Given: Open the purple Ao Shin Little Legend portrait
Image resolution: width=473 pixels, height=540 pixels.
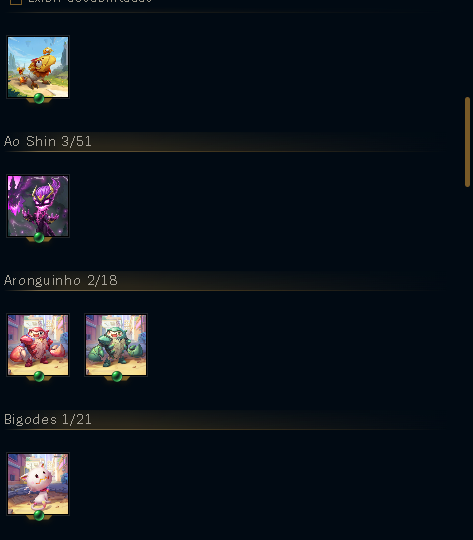Looking at the screenshot, I should tap(38, 206).
